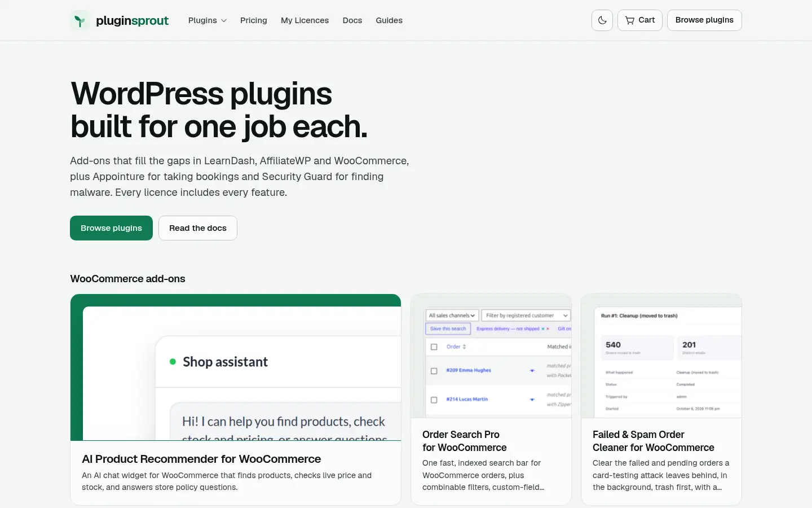Viewport: 812px width, 508px height.
Task: Click the pluginsprout wordmark
Action: click(x=132, y=21)
